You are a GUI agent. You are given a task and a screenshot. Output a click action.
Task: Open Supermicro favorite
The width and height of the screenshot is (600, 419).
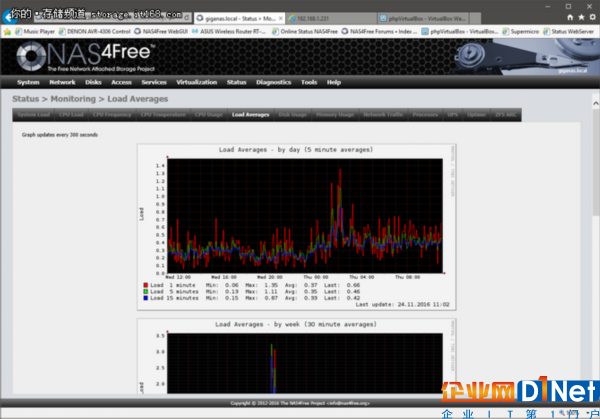click(520, 31)
